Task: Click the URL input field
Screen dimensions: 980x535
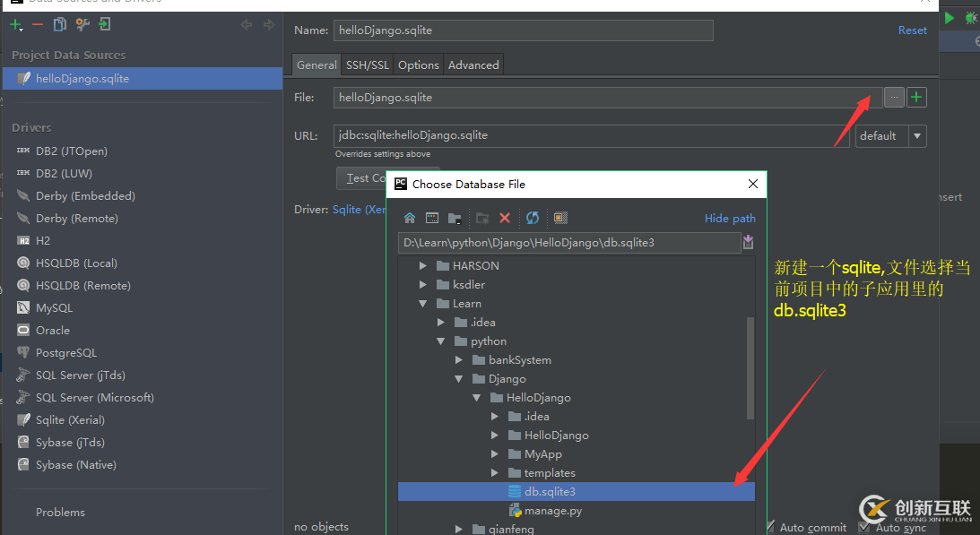Action: point(591,135)
